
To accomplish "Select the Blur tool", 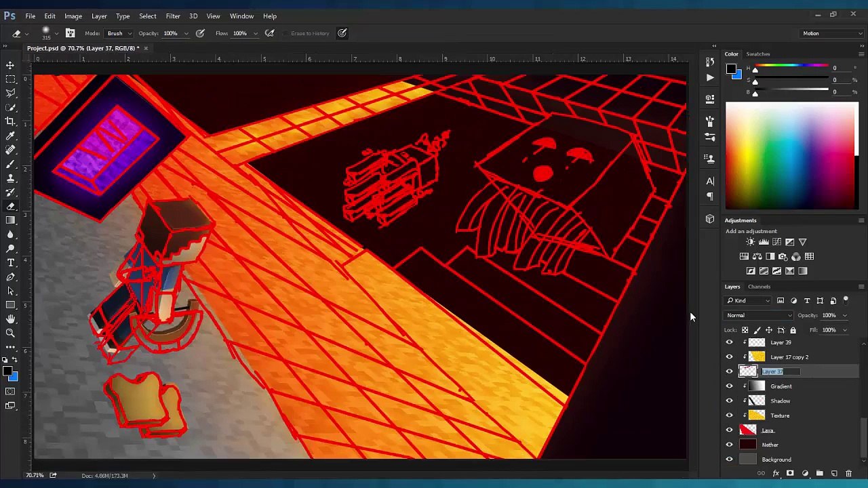I will click(10, 235).
